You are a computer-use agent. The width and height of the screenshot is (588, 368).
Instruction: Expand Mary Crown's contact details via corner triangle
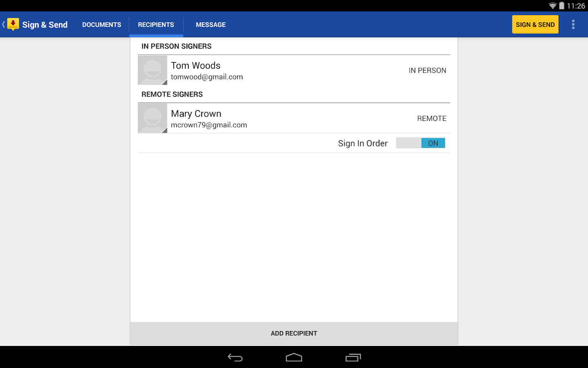[165, 131]
